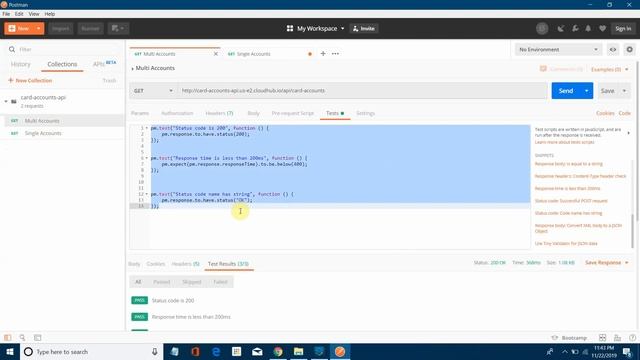Open the My Workspace switcher dropdown
The height and width of the screenshot is (360, 640).
click(x=316, y=29)
